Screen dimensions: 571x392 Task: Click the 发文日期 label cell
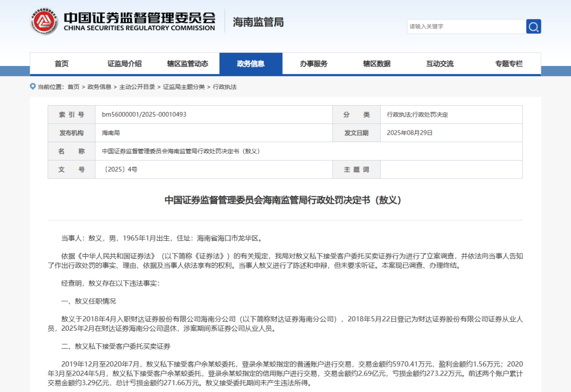pyautogui.click(x=356, y=133)
